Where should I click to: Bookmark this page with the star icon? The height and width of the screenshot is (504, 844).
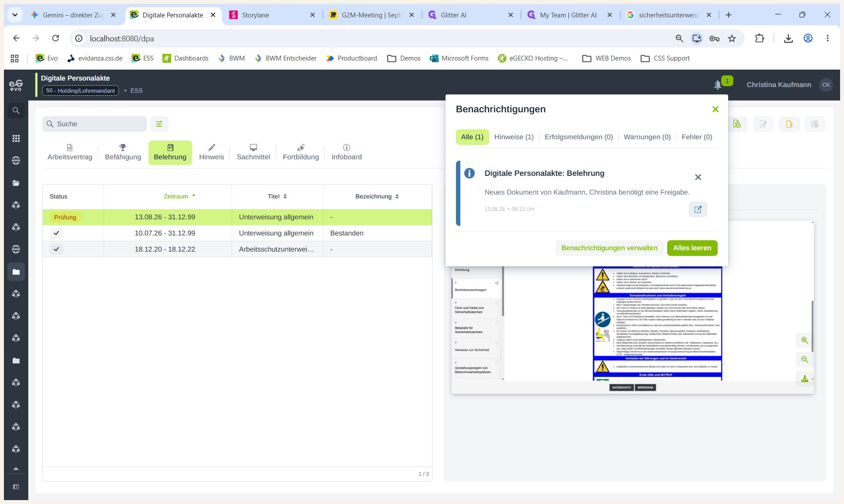pos(732,38)
